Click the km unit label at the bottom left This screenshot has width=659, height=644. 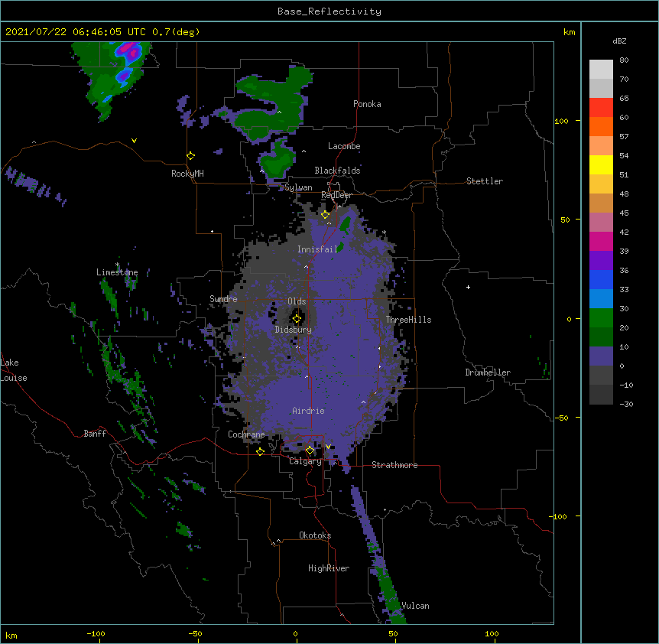(x=11, y=635)
